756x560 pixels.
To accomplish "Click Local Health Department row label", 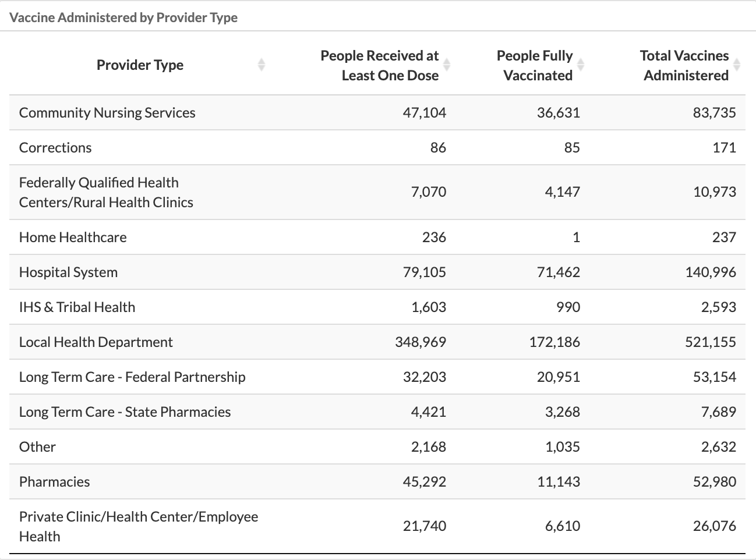I will tap(96, 342).
